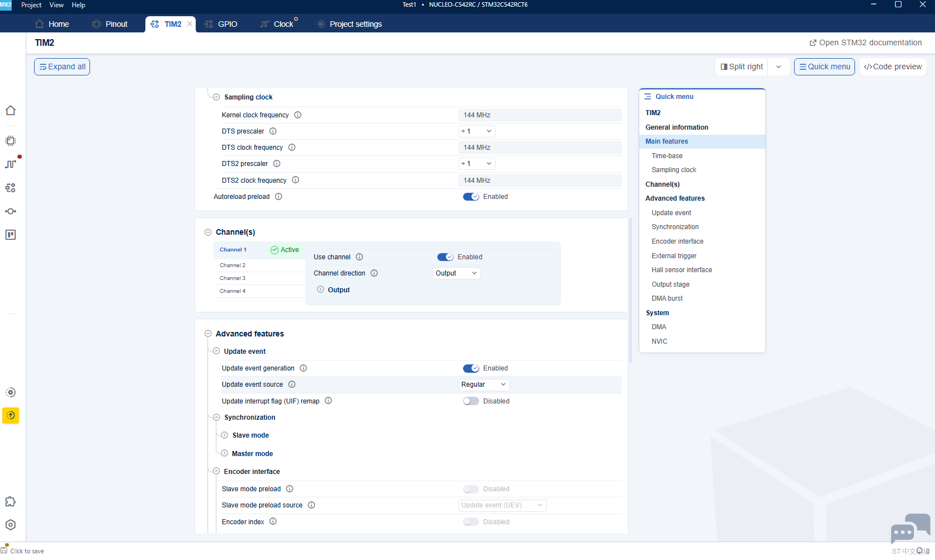Show info for Use channel
The height and width of the screenshot is (560, 935).
360,257
